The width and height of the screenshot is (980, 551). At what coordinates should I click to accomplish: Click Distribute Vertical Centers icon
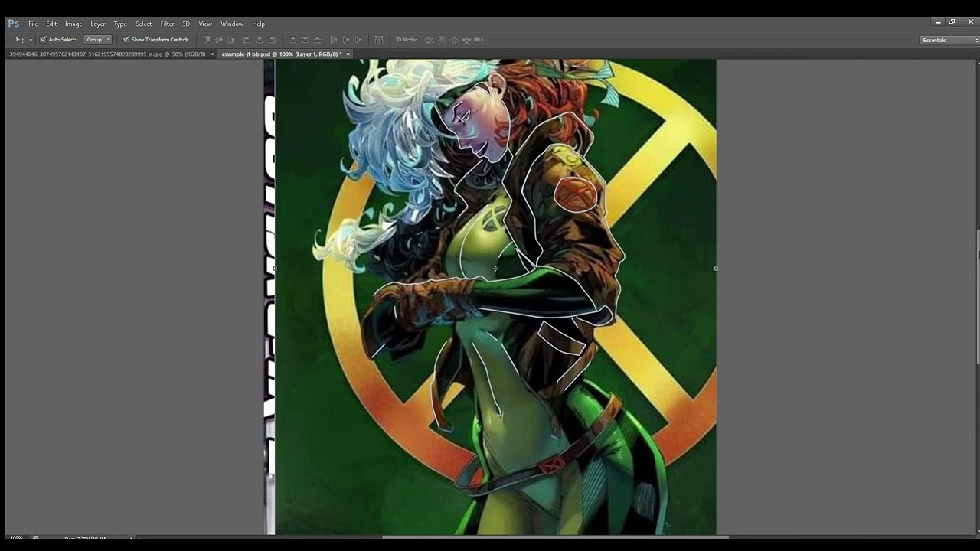(305, 39)
